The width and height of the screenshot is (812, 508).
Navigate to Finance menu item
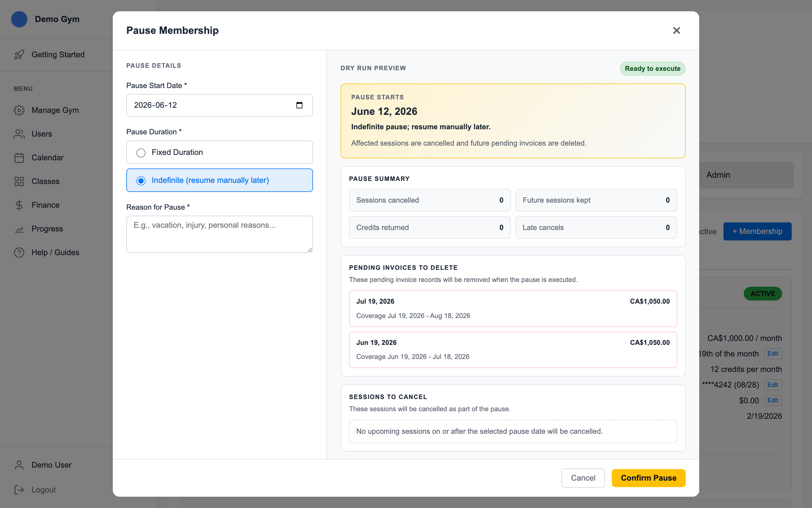[x=45, y=205]
